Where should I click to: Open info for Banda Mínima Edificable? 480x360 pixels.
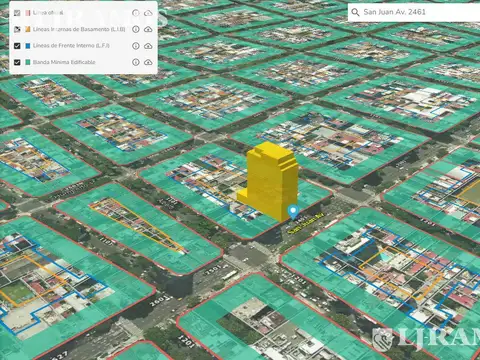pos(136,62)
